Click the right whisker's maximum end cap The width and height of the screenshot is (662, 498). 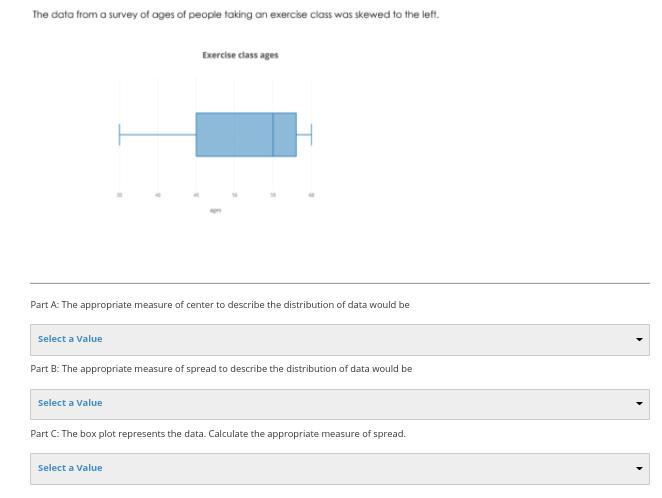(x=311, y=135)
